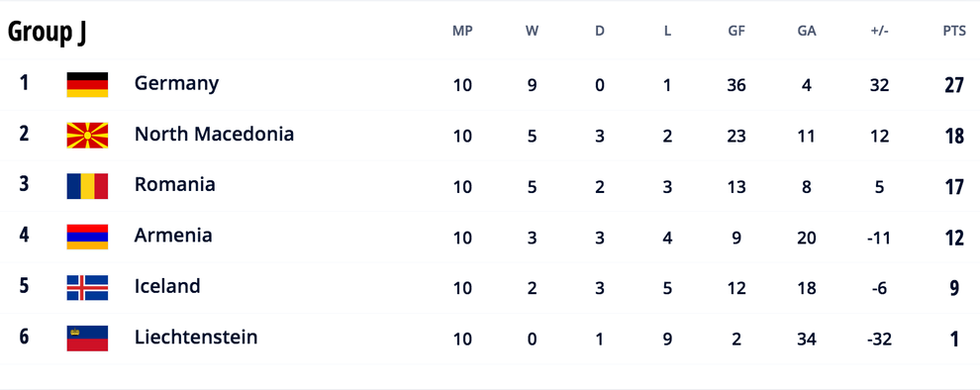Select Germany's 27 points value

pyautogui.click(x=954, y=85)
